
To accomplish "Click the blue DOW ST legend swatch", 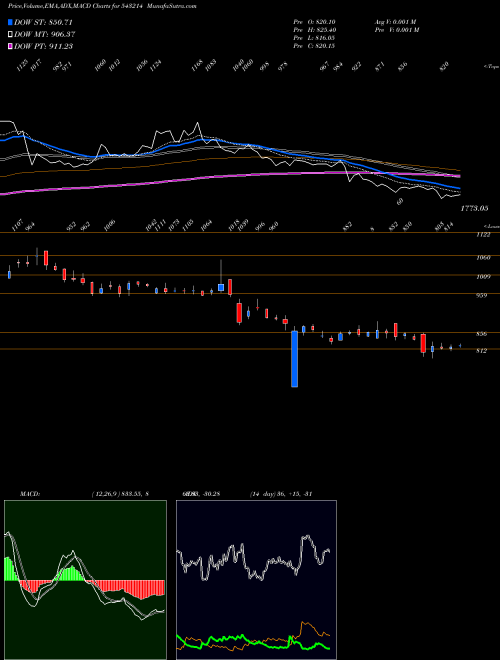I will click(x=11, y=23).
